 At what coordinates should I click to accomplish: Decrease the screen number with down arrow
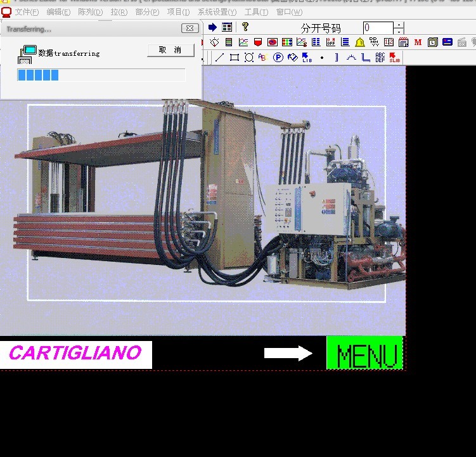point(399,31)
